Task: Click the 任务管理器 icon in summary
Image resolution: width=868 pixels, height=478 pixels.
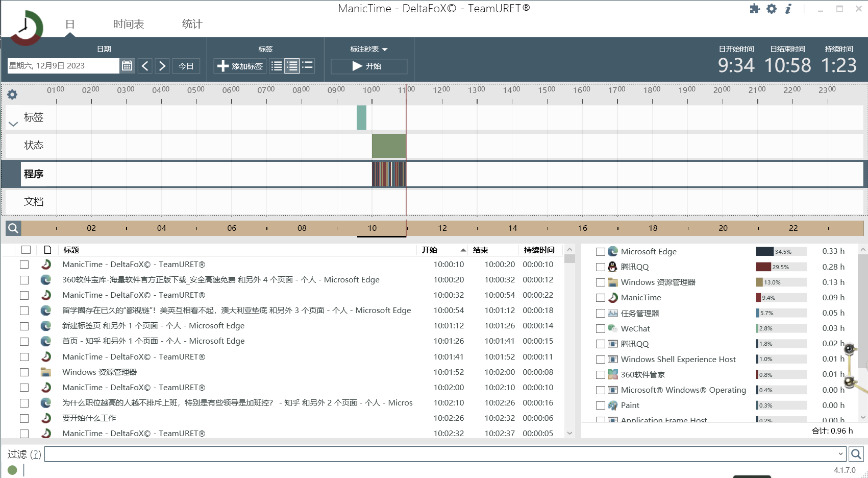Action: 613,313
